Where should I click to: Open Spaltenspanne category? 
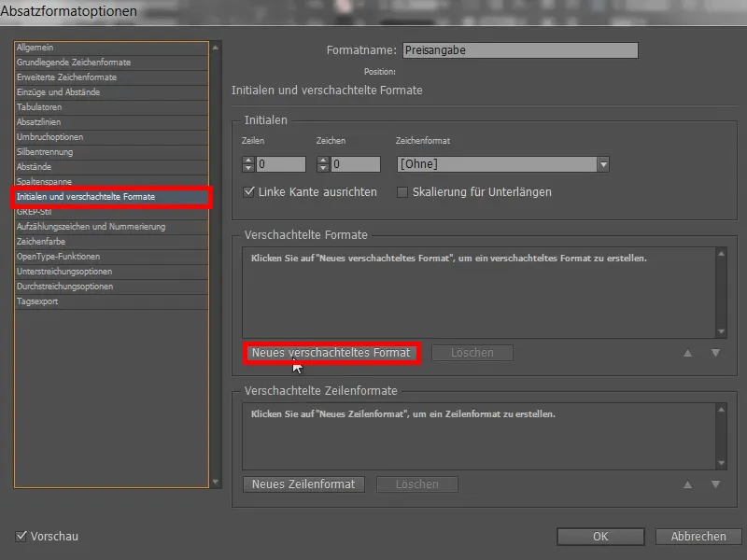point(111,181)
